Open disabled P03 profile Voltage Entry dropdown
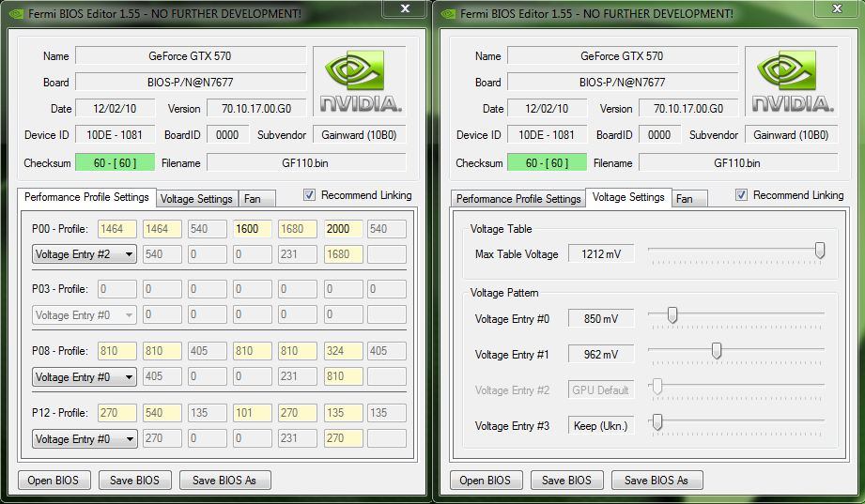865x504 pixels. point(85,314)
